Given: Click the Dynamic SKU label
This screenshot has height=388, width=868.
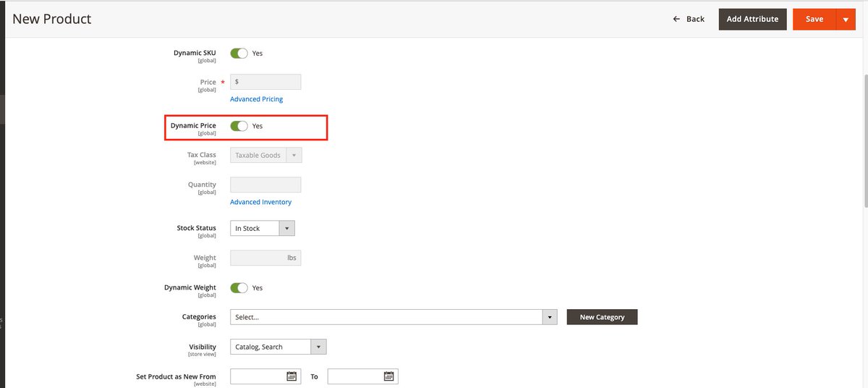Looking at the screenshot, I should pyautogui.click(x=195, y=54).
